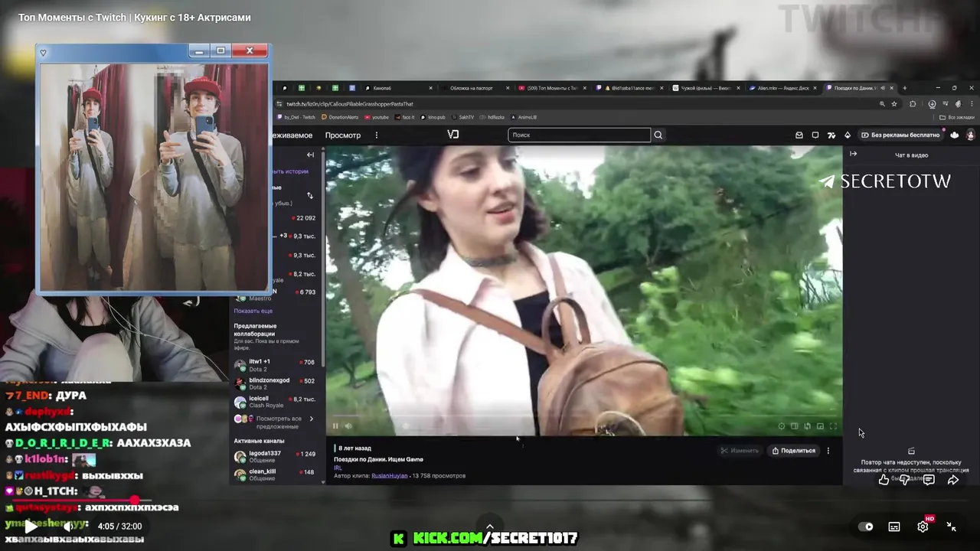Viewport: 980px width, 551px height.
Task: Click "Без рекламы бесплатно" button
Action: coord(901,135)
